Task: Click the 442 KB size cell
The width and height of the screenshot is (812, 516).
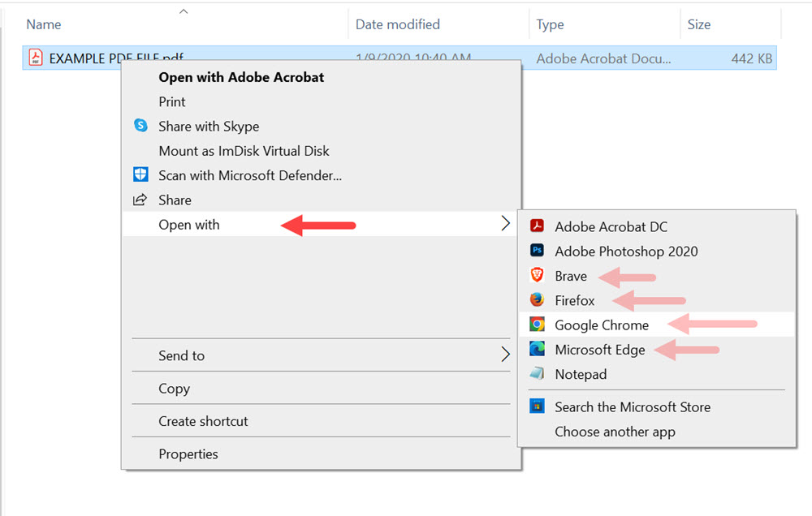Action: 751,58
